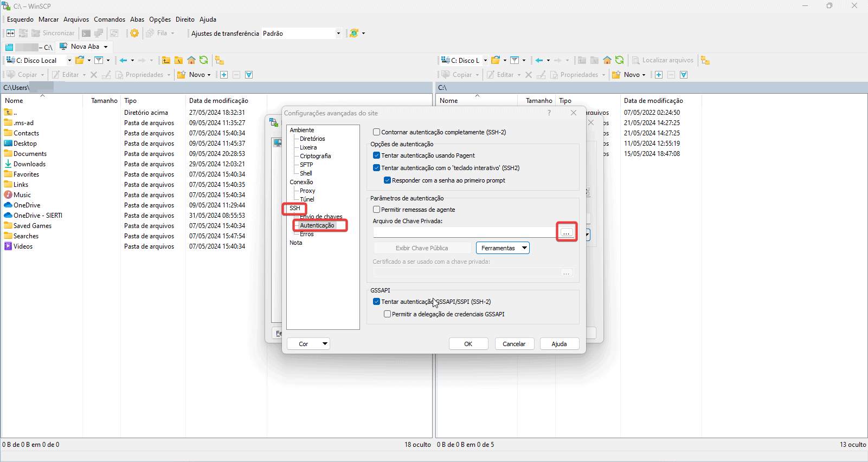Open the Comandos menu
The image size is (868, 462).
[x=110, y=19]
